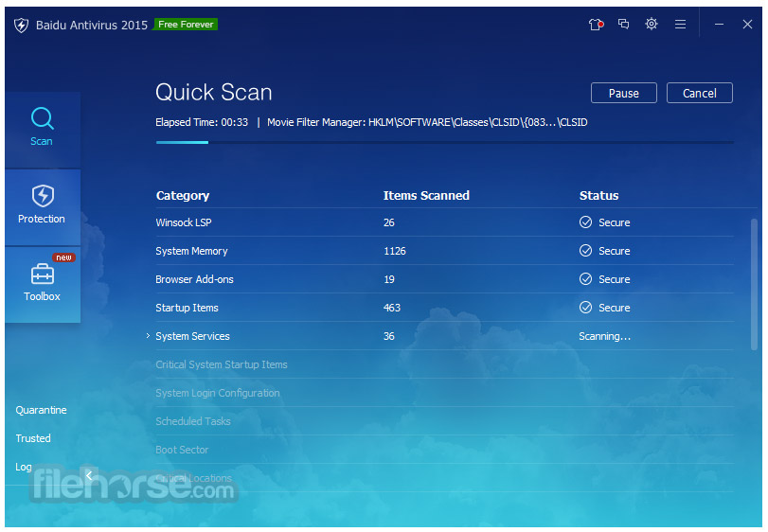Open the skin changer shirt icon
The image size is (768, 532).
(x=596, y=24)
